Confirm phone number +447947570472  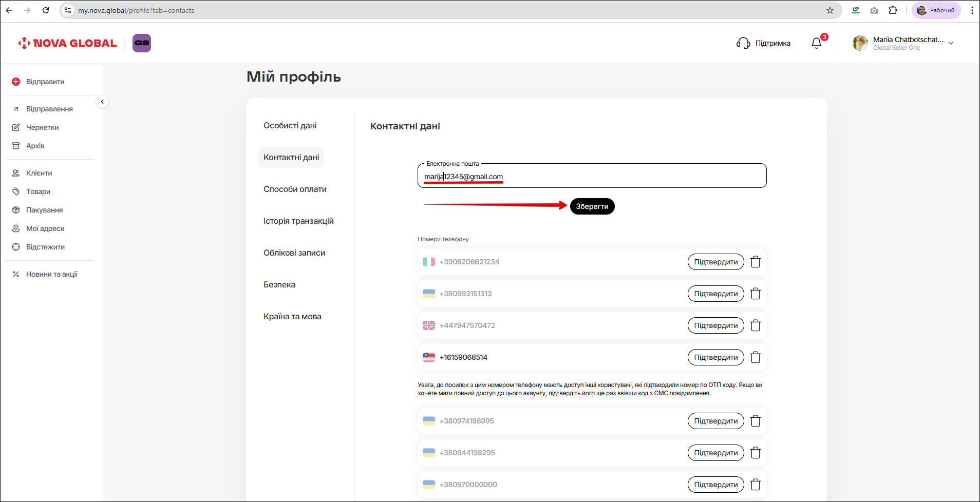(x=716, y=325)
